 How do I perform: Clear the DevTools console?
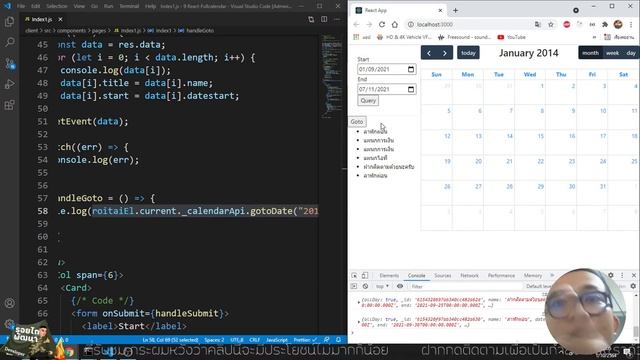[365, 287]
